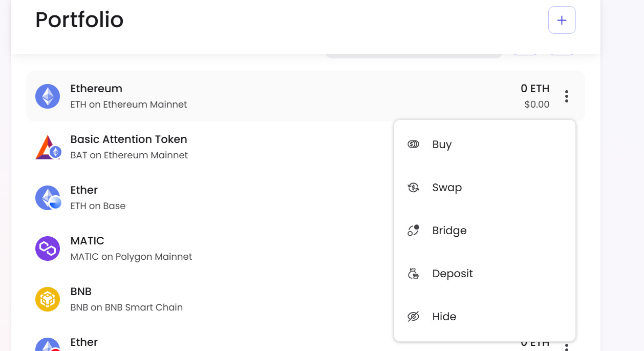This screenshot has height=351, width=644.
Task: Choose Swap from the context menu
Action: (x=447, y=188)
